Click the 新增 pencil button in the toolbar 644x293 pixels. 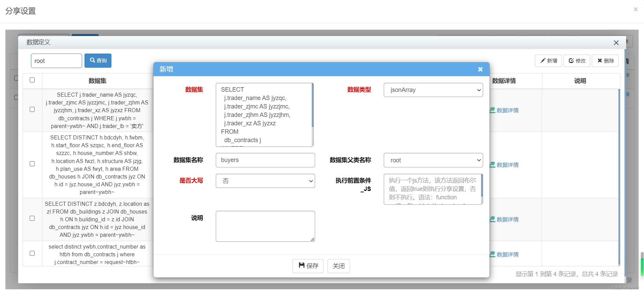(x=548, y=61)
